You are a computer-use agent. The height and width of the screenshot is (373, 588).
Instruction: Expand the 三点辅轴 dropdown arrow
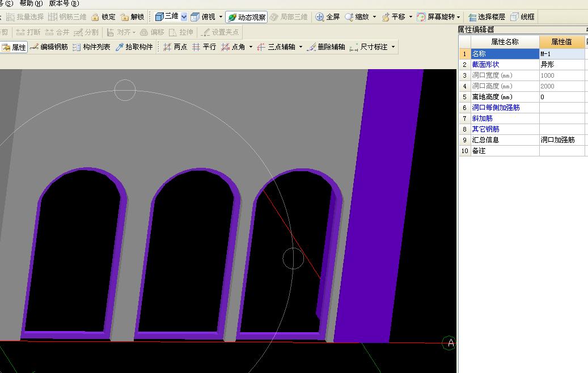(301, 47)
